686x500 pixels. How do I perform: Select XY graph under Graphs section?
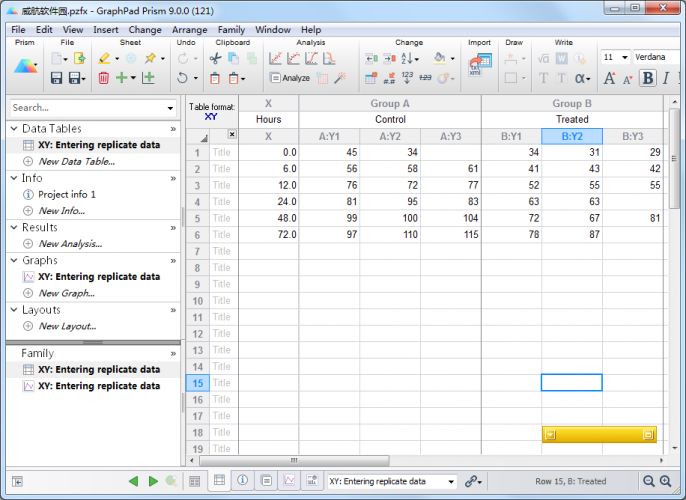coord(99,276)
